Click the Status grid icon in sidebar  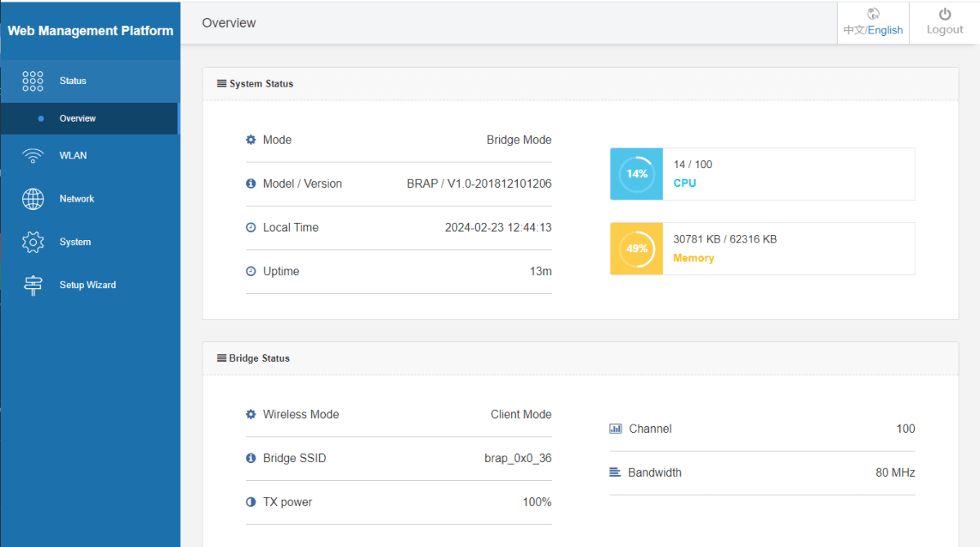pyautogui.click(x=33, y=81)
